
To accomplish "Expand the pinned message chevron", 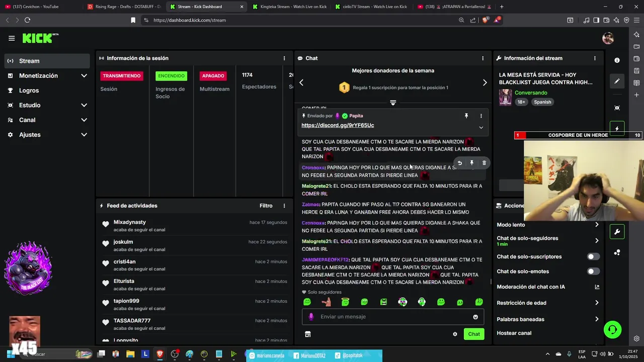I will point(481,128).
